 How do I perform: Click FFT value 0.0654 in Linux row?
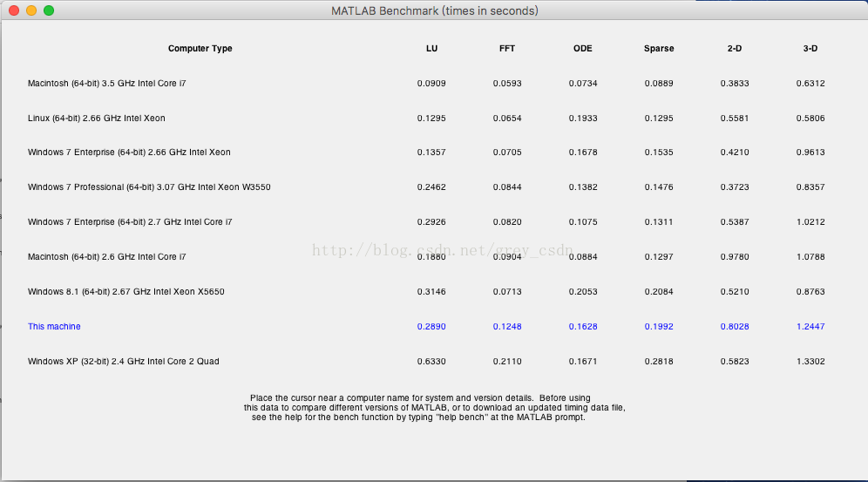(x=507, y=119)
